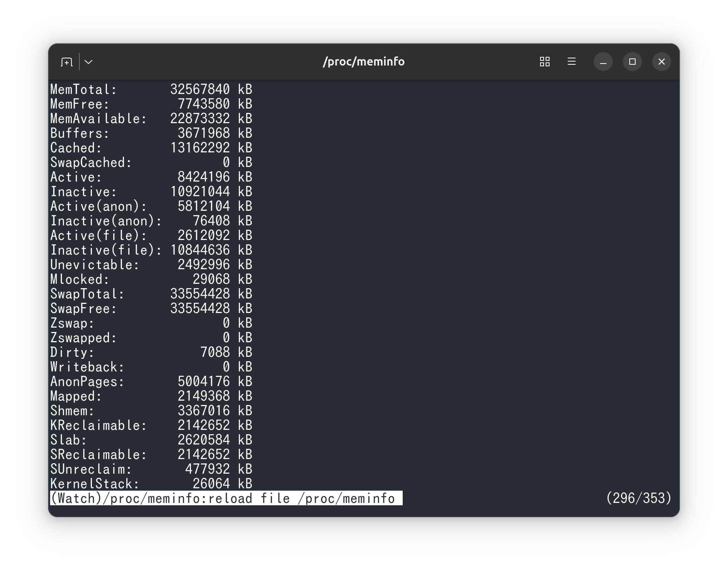Click the line position indicator (296/353)
This screenshot has width=728, height=570.
click(639, 498)
